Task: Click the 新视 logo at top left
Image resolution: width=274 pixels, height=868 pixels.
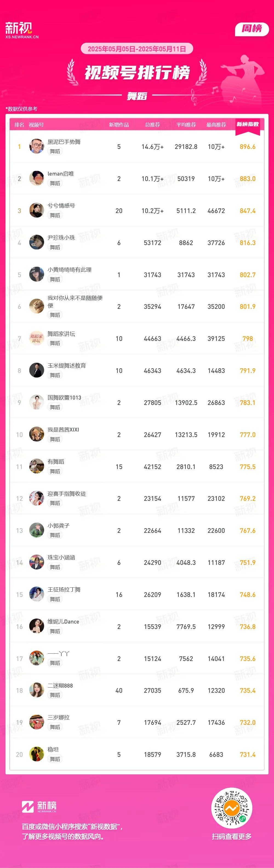Action: (22, 30)
